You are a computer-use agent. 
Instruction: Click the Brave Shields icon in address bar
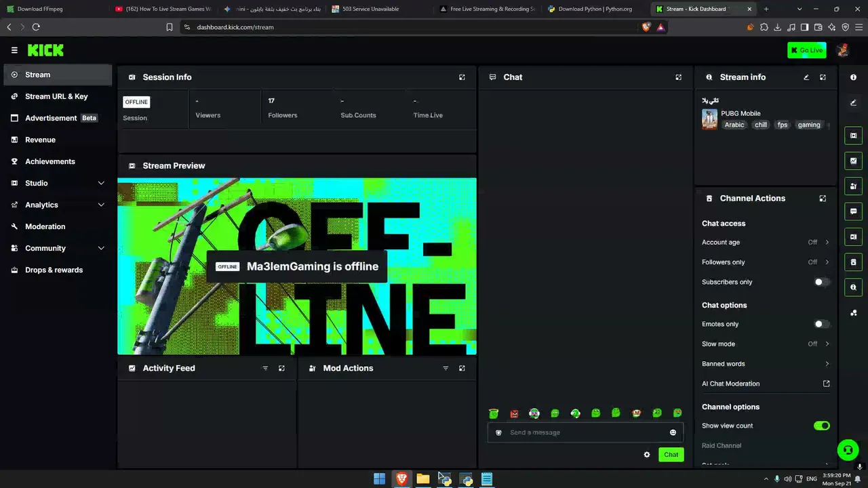coord(646,27)
